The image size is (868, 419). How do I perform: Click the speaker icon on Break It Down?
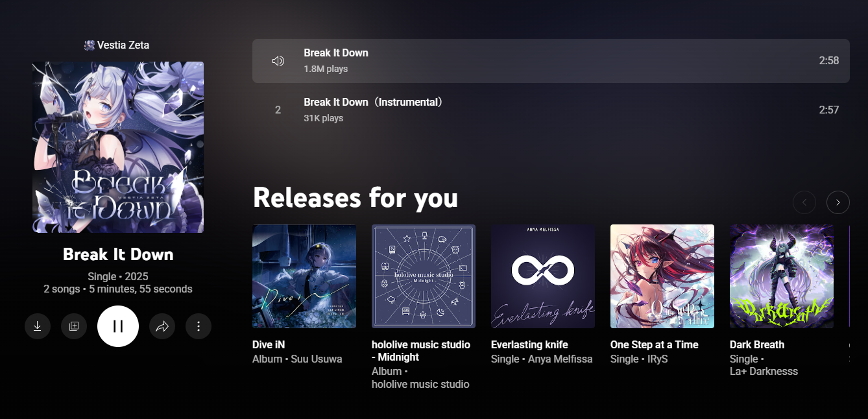(278, 61)
